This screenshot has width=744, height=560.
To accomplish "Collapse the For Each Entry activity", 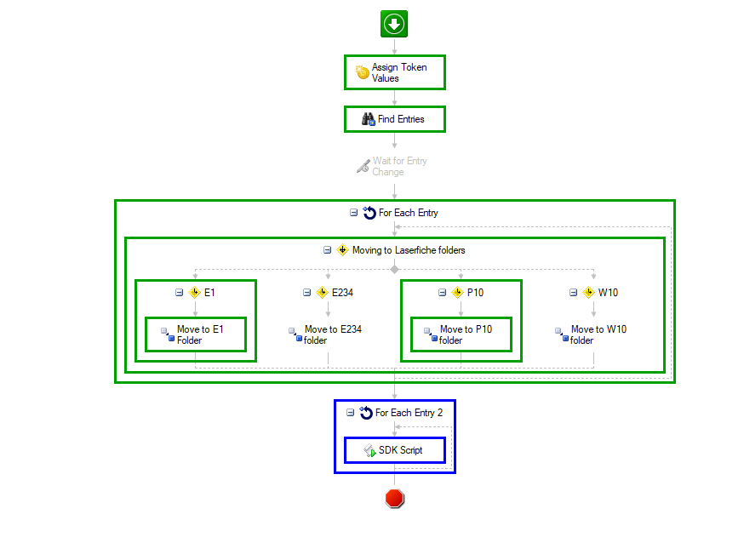I will click(353, 213).
